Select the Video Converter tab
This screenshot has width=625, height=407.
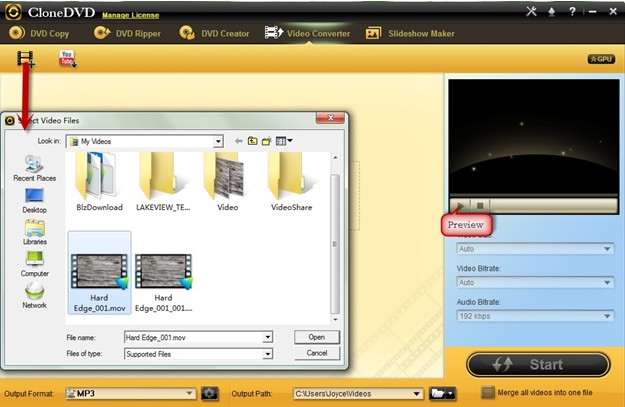(x=307, y=33)
